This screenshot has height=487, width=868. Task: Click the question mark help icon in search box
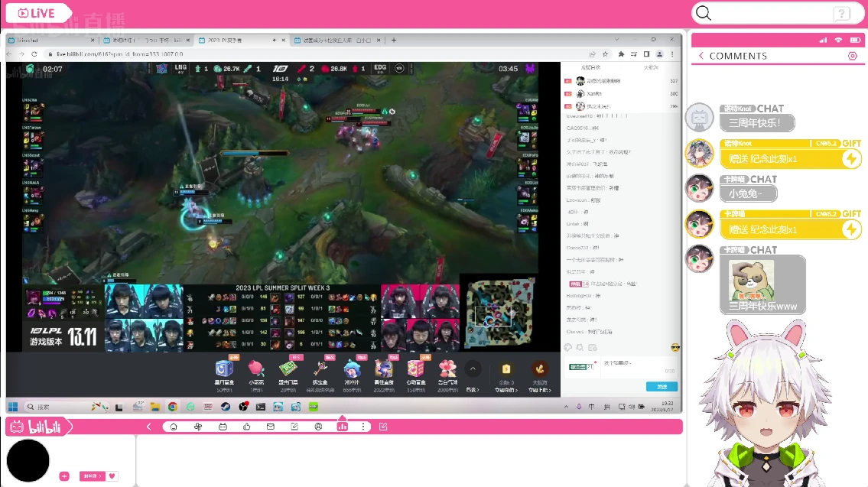coord(841,14)
